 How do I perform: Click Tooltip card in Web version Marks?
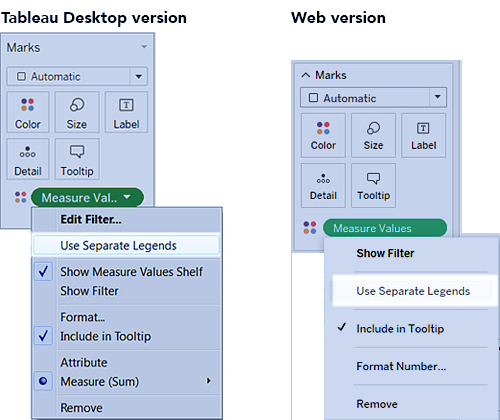click(x=373, y=186)
